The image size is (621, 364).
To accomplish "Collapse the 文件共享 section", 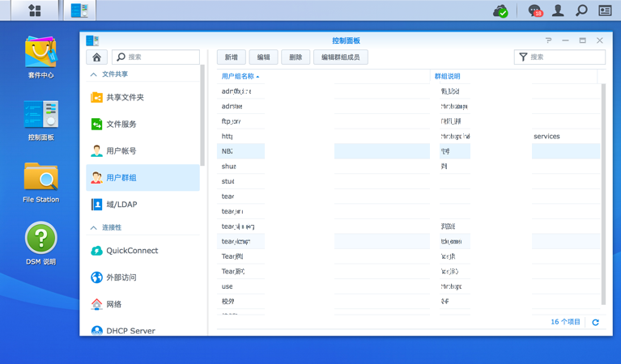I will (94, 74).
